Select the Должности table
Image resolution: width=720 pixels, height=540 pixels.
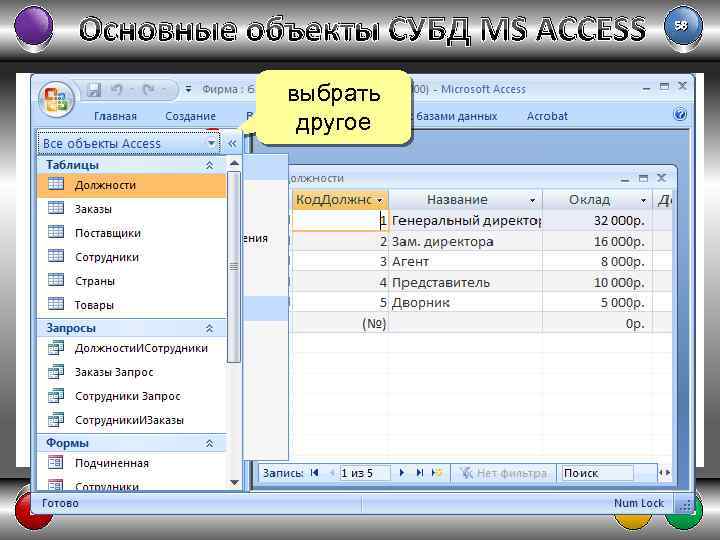pyautogui.click(x=131, y=185)
